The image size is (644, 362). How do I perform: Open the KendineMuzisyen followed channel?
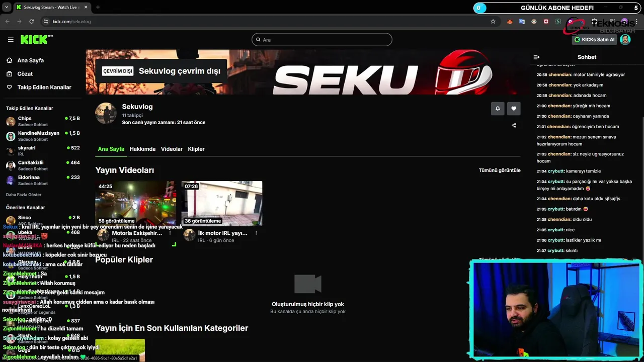(43, 136)
